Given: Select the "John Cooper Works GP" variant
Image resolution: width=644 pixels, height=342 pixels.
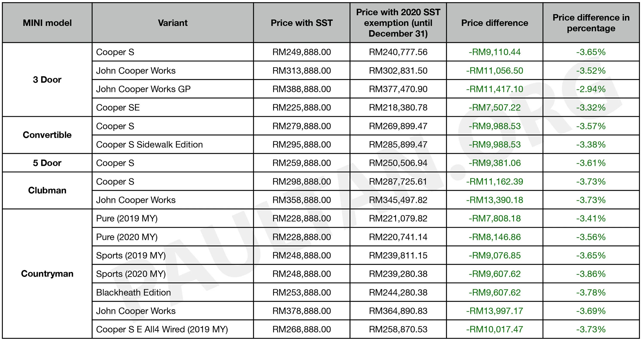Looking at the screenshot, I should coord(143,89).
